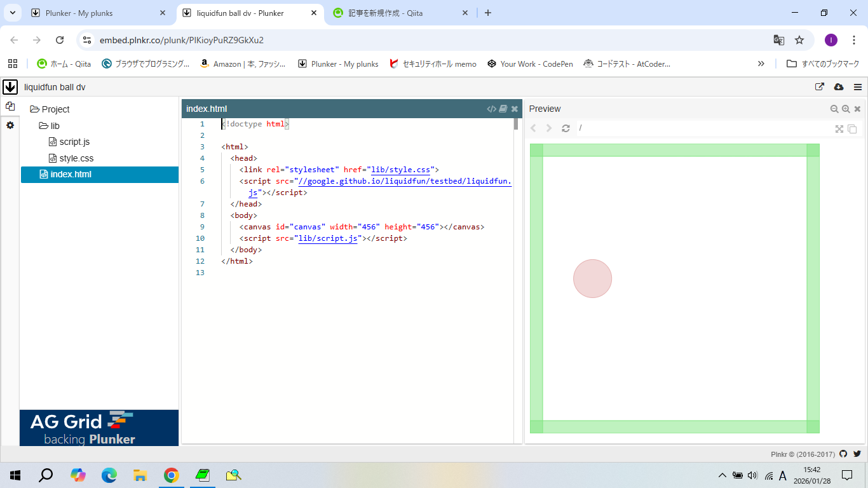
Task: Launch Microsoft Edge from taskbar
Action: [109, 475]
